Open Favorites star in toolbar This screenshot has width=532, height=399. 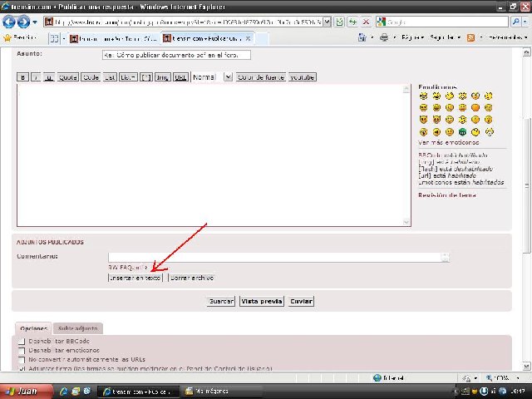tap(7, 38)
